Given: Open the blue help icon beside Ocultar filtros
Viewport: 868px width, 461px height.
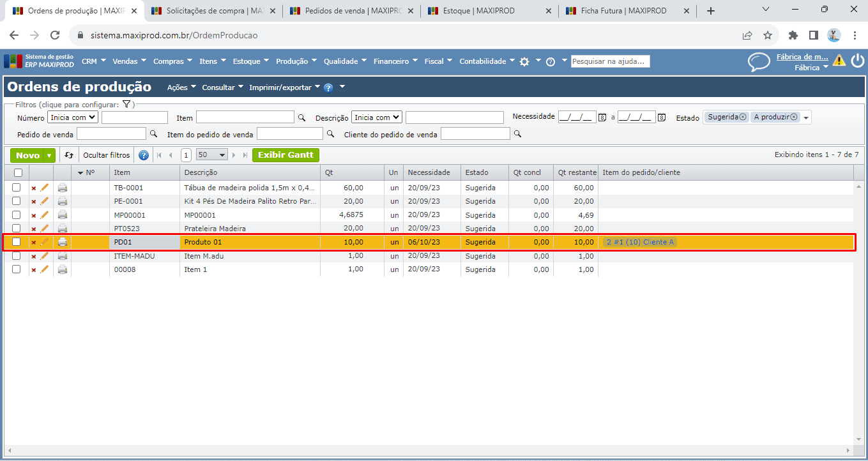Looking at the screenshot, I should [x=144, y=155].
